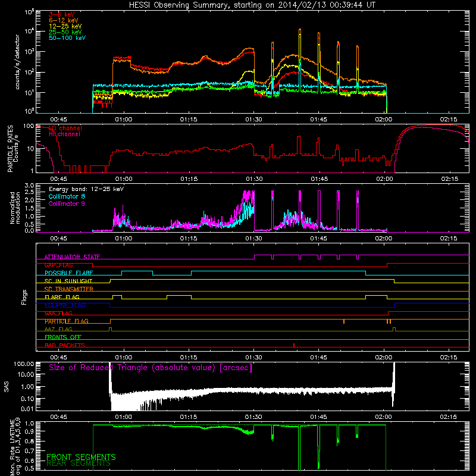
Task: Click the REAR SEGMENTS legend label
Action: tap(79, 464)
